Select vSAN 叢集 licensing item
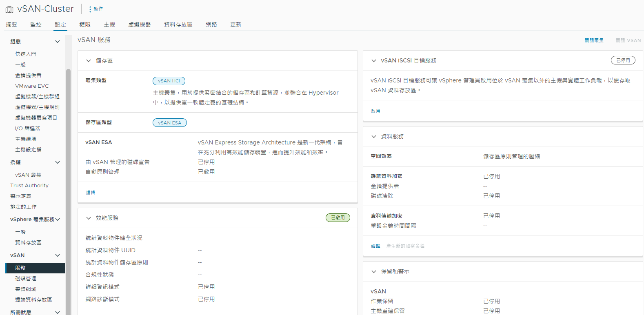Viewport: 644px width, 315px height. click(x=28, y=175)
